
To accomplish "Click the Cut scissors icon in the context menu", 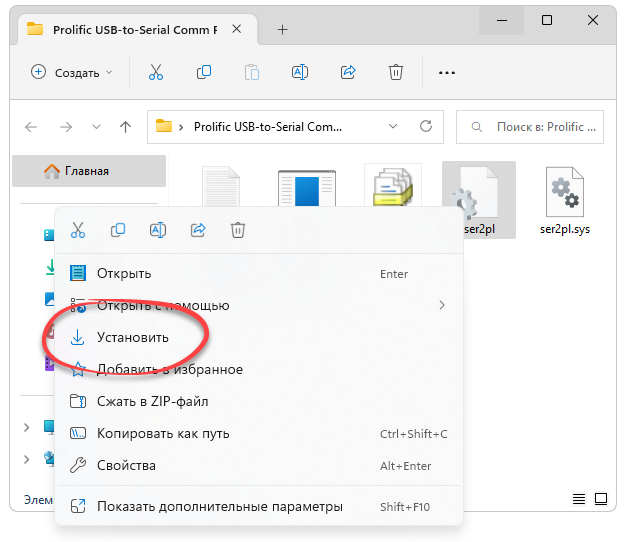I will tap(78, 230).
